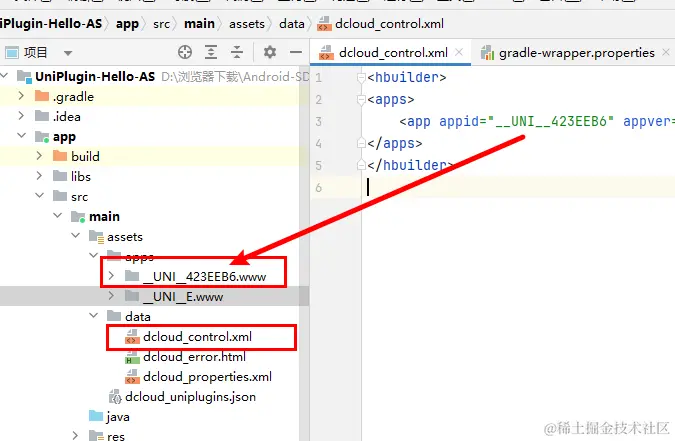Collapse the UniPlugin-Hello-AS root node
Screen dimensions: 675x441
pyautogui.click(x=5, y=76)
